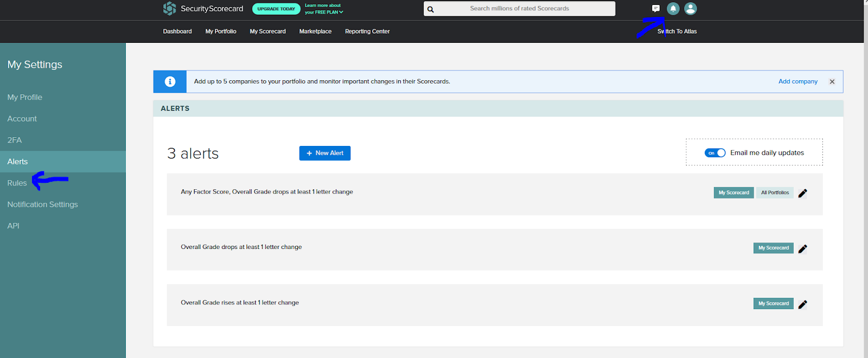The height and width of the screenshot is (358, 868).
Task: Click the Upgrade Today button
Action: click(x=276, y=9)
